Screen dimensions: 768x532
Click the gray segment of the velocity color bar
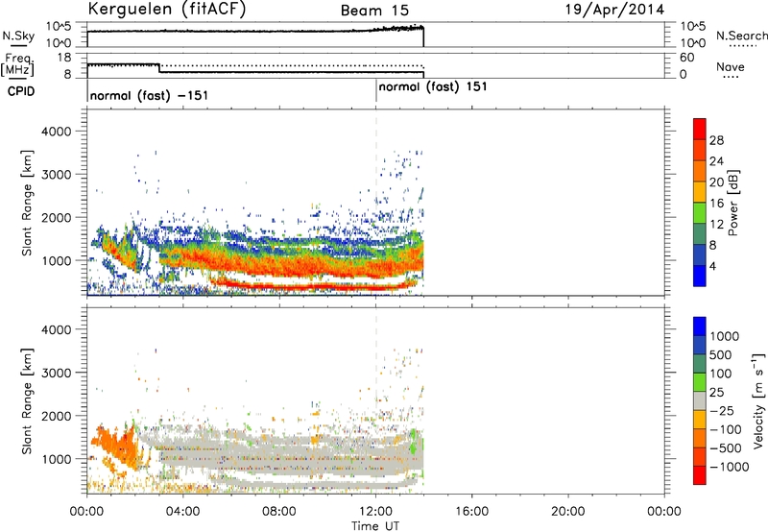point(700,401)
